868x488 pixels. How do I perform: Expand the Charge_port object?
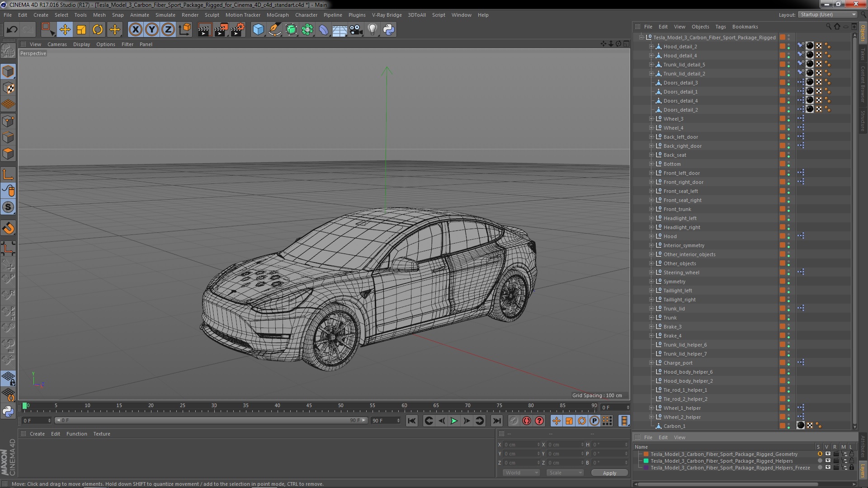click(x=651, y=363)
